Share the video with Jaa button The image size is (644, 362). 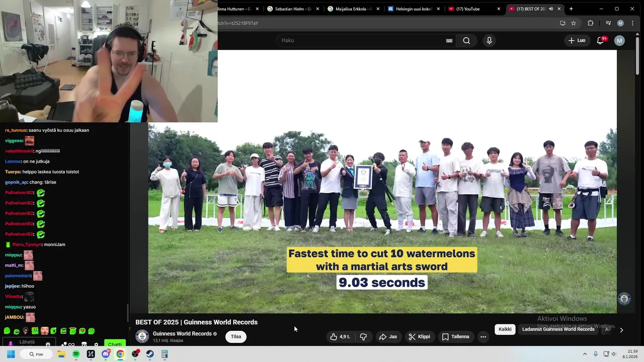(x=388, y=337)
